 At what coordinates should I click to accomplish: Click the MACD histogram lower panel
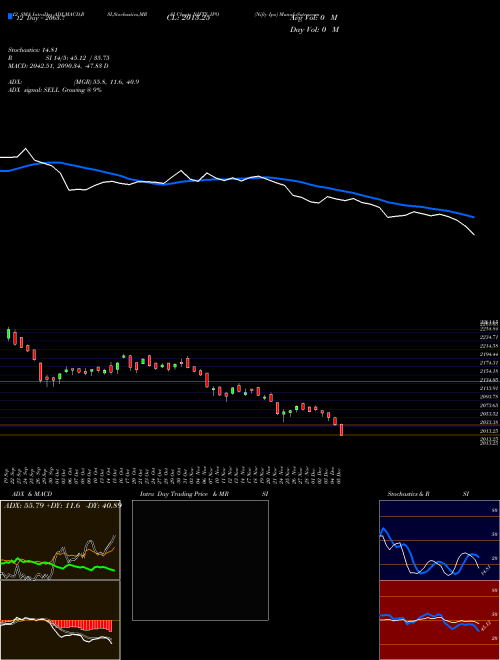(60, 620)
